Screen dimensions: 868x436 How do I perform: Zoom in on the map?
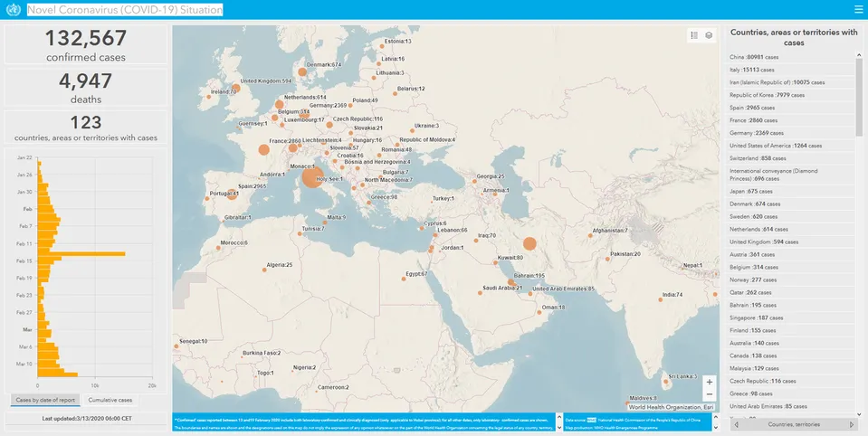coord(709,383)
